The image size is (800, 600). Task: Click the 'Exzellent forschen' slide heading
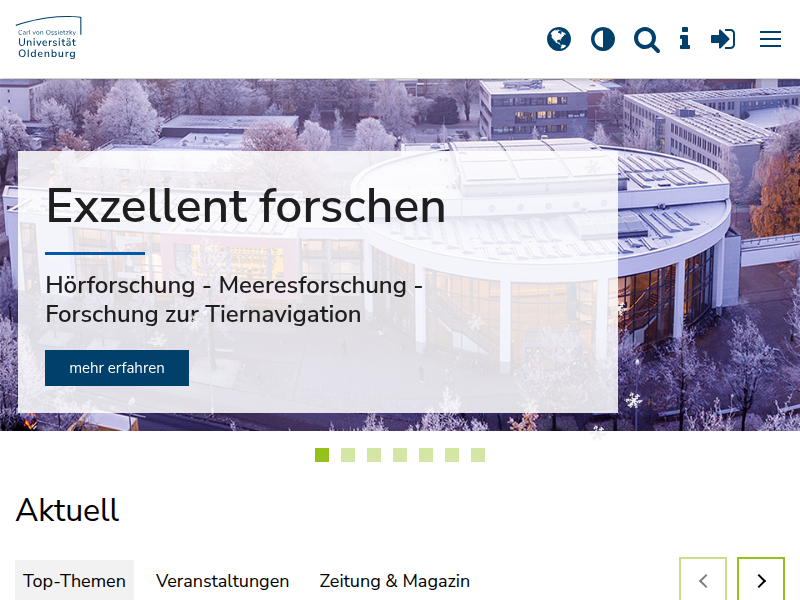tap(245, 206)
